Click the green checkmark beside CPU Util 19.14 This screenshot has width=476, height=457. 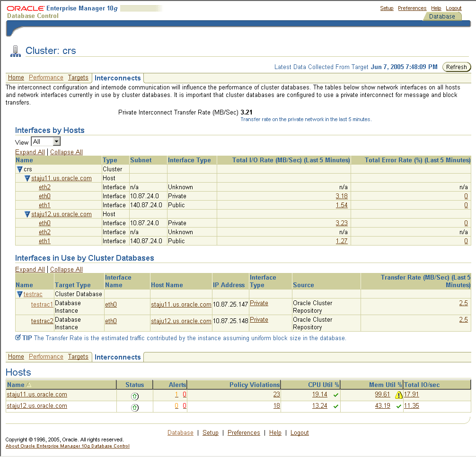coord(335,395)
